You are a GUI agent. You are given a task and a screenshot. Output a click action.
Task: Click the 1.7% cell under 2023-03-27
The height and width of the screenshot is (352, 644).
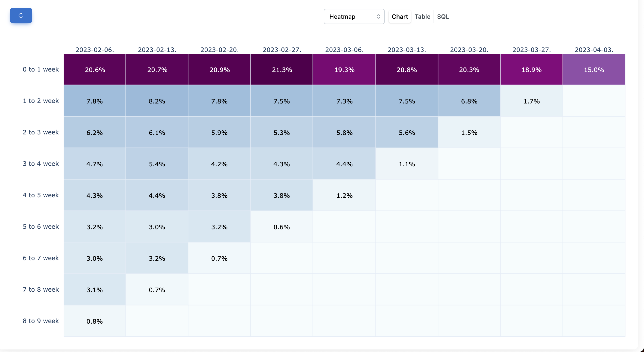tap(531, 101)
